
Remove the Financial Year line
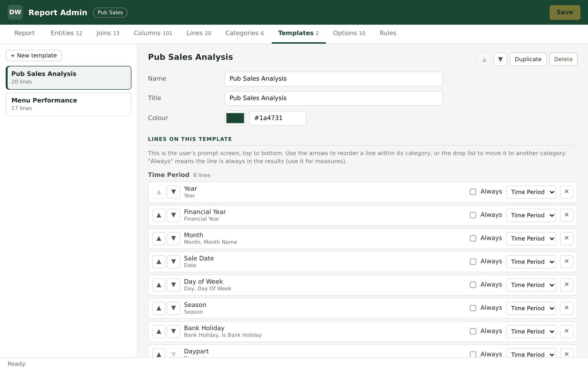(x=567, y=215)
